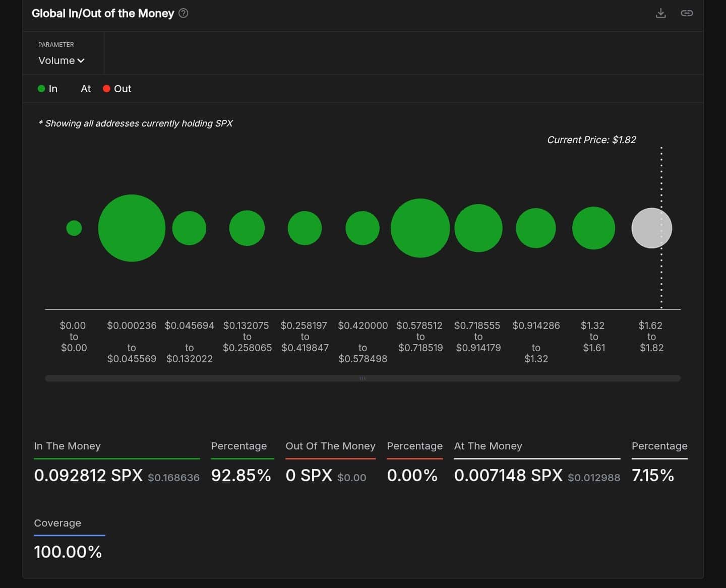Click the bubble for $0.258197 to $0.419847
Image resolution: width=726 pixels, height=588 pixels.
[x=305, y=228]
